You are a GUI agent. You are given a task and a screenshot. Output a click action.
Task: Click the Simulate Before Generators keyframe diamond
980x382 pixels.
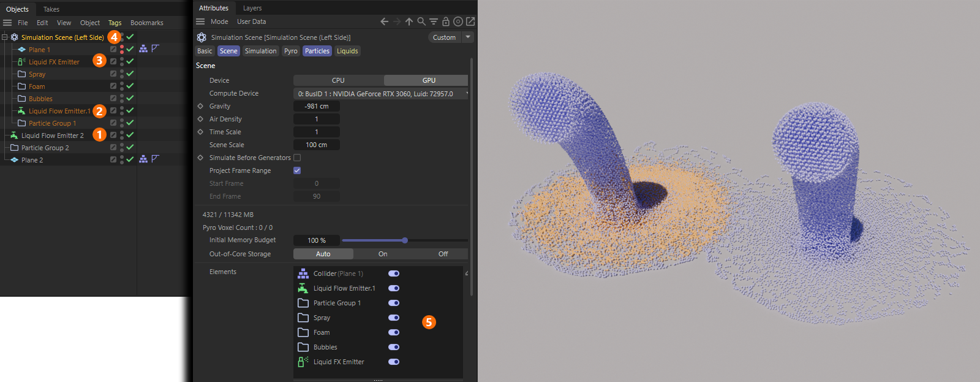[x=200, y=158]
